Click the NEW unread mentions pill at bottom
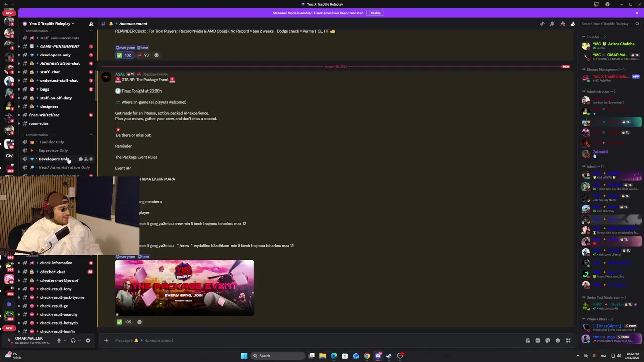The width and height of the screenshot is (644, 362). pos(9,328)
